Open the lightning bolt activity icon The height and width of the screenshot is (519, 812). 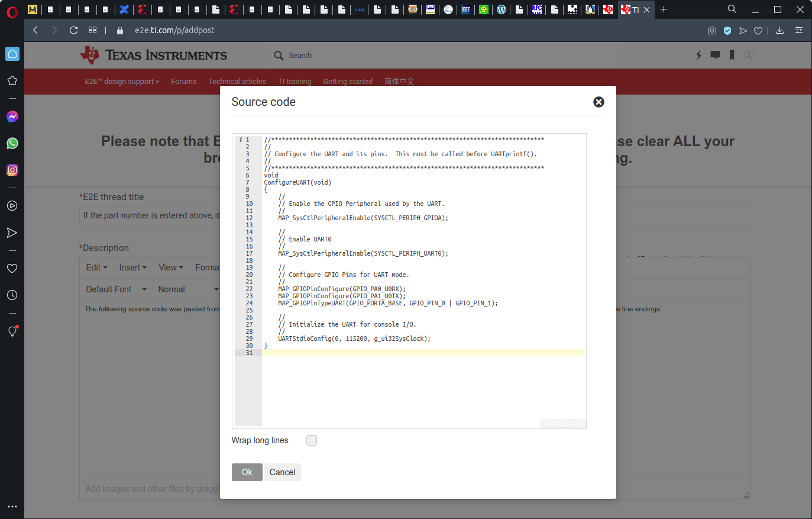point(698,55)
